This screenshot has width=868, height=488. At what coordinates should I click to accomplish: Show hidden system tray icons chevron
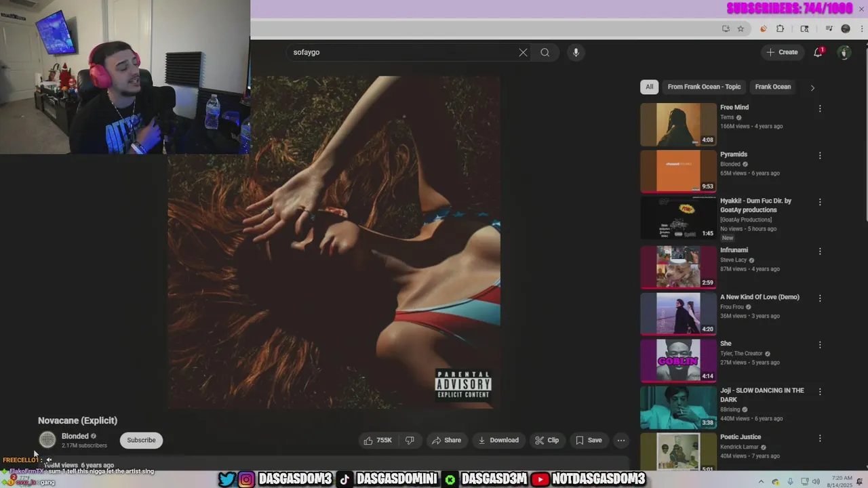(761, 482)
